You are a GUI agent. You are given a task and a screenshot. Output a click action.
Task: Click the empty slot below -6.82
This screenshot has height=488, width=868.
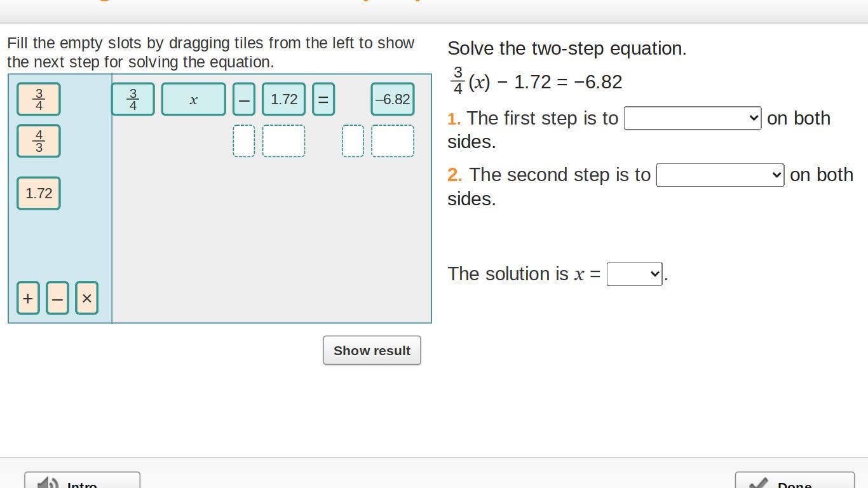(393, 141)
